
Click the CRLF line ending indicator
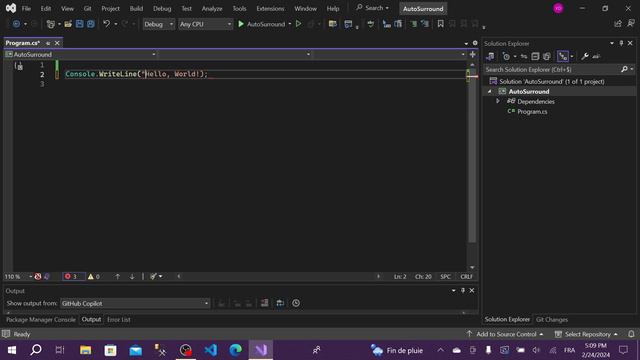[x=466, y=276]
